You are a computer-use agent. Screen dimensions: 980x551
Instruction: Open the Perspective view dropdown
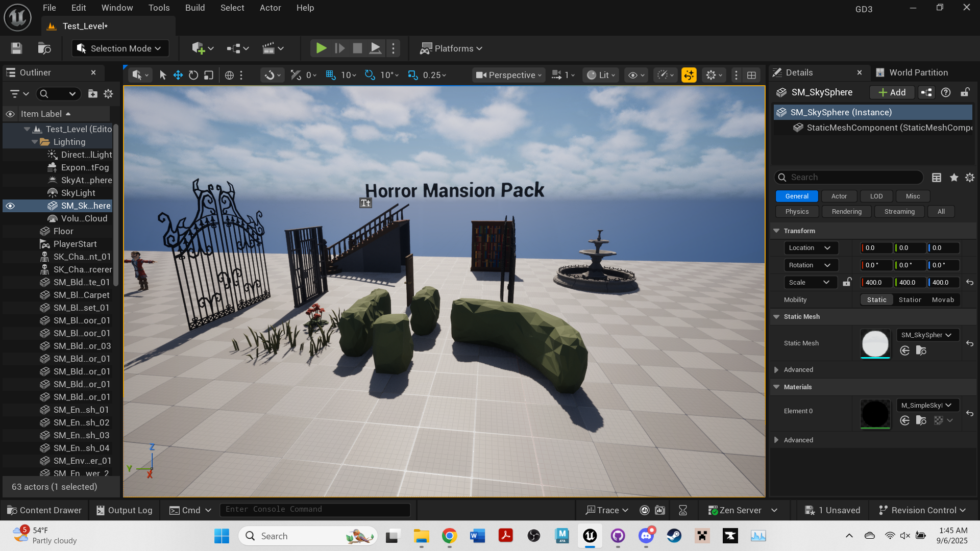click(x=508, y=75)
